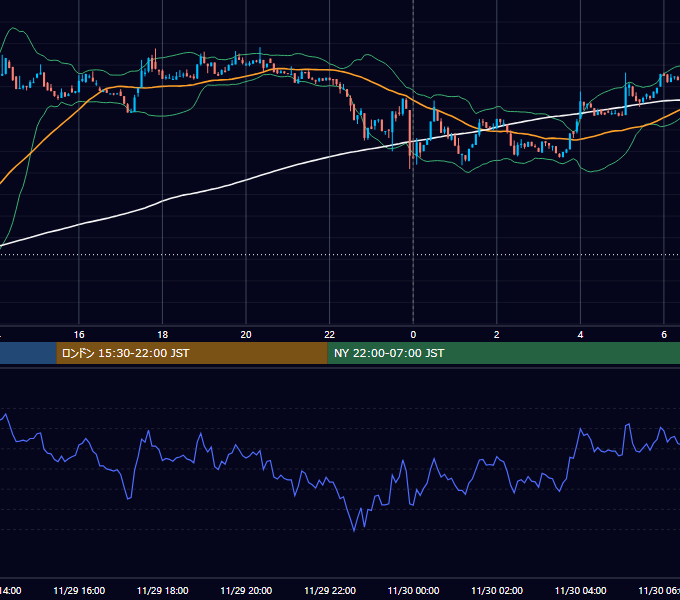
Task: Click the blue session bar before ロンドン
Action: pos(28,353)
